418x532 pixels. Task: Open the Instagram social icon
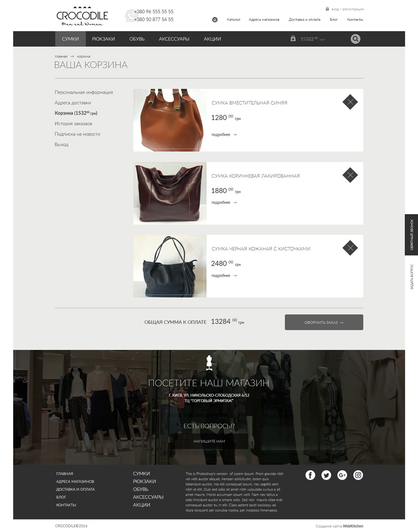pos(358,475)
